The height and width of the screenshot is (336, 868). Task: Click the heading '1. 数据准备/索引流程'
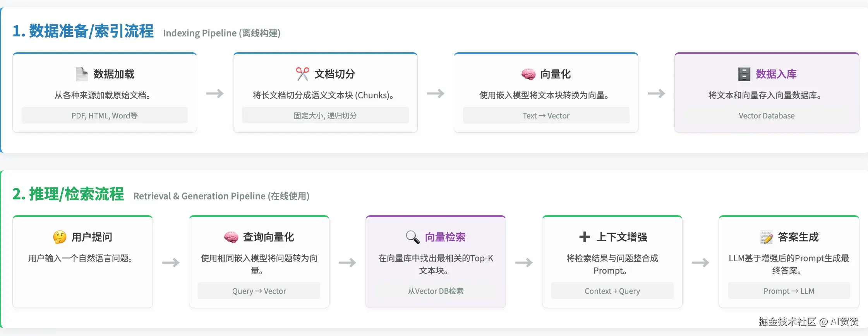pos(83,31)
